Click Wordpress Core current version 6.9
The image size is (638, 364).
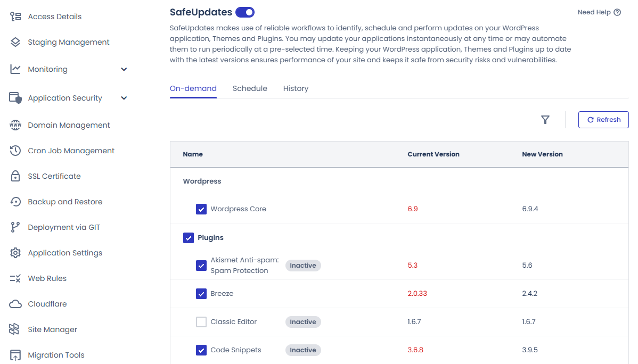413,209
